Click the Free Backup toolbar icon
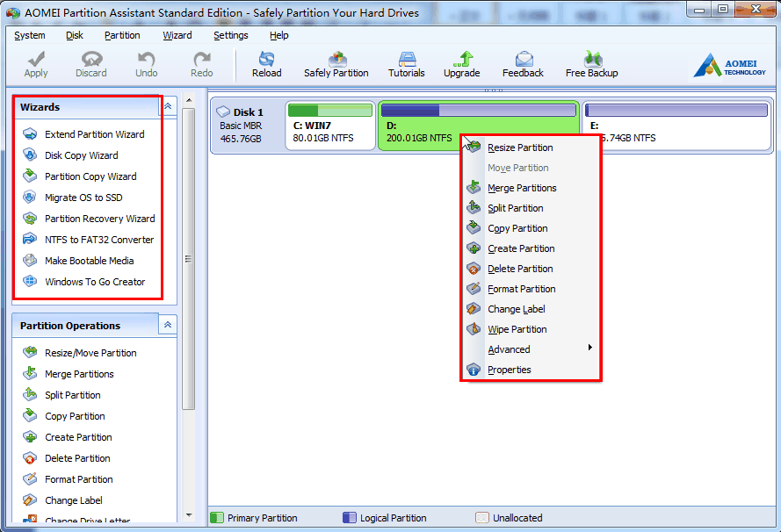Screen dimensions: 781x532 coord(592,59)
